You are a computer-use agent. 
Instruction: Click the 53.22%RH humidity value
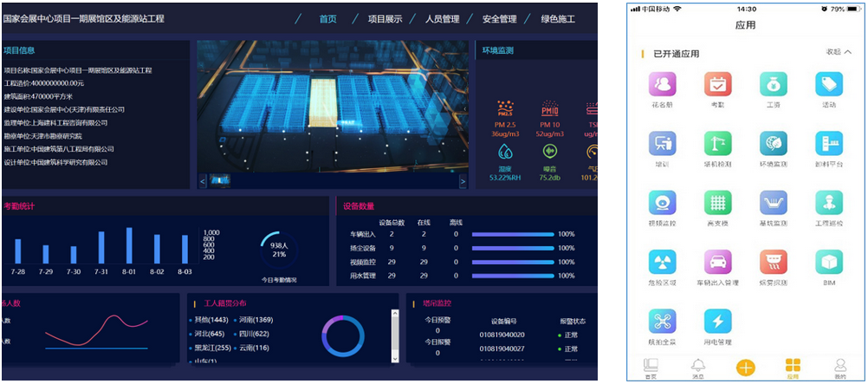505,178
